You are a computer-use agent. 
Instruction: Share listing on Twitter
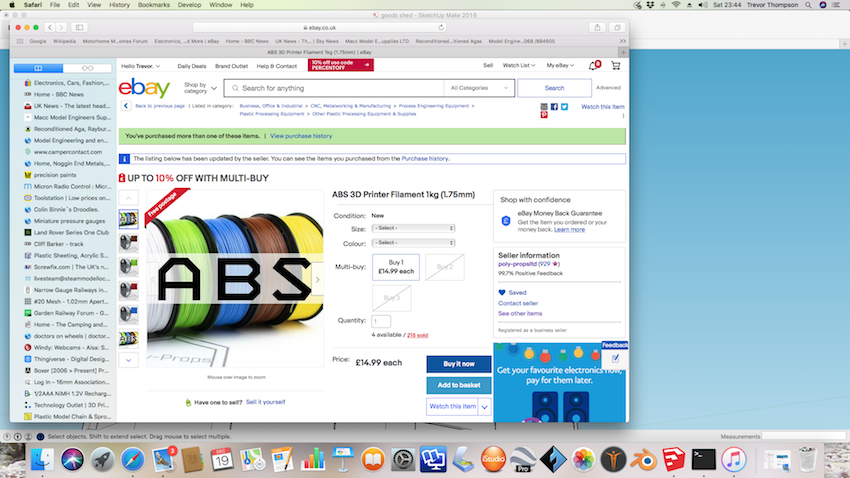click(x=564, y=107)
